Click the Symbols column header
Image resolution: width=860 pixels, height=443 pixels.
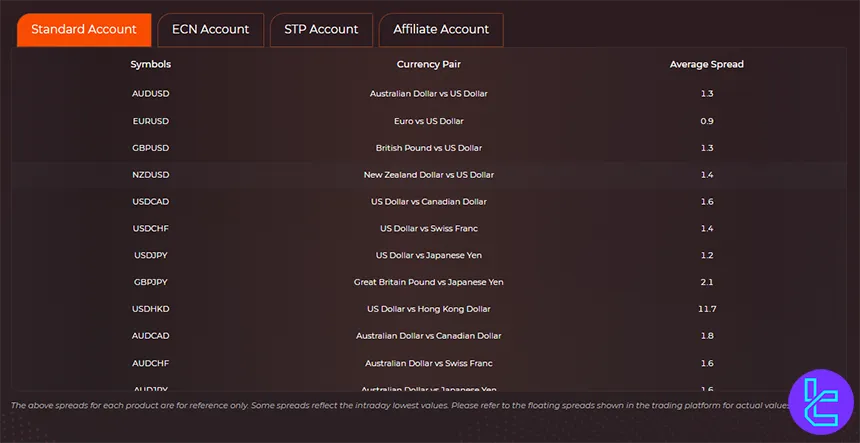(x=150, y=65)
